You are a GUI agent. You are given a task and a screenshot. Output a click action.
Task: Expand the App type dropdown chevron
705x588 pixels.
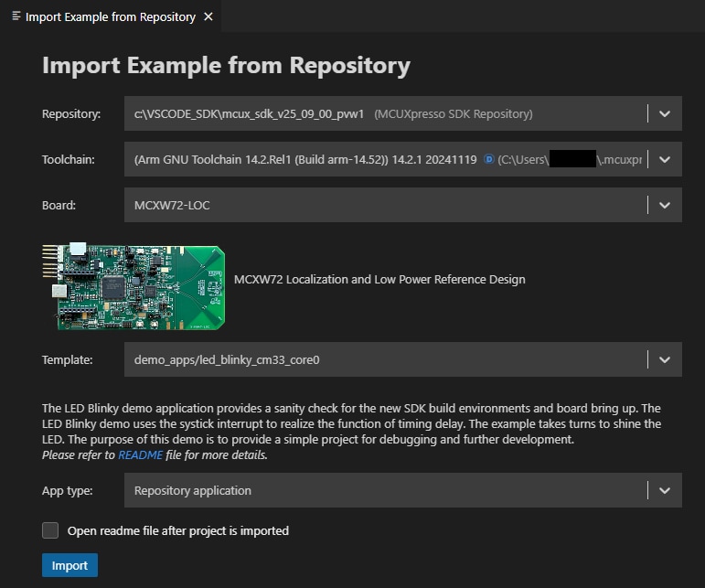665,490
